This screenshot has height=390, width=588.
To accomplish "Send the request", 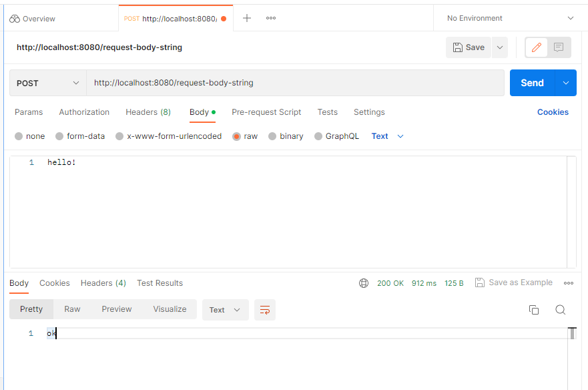I will 532,83.
